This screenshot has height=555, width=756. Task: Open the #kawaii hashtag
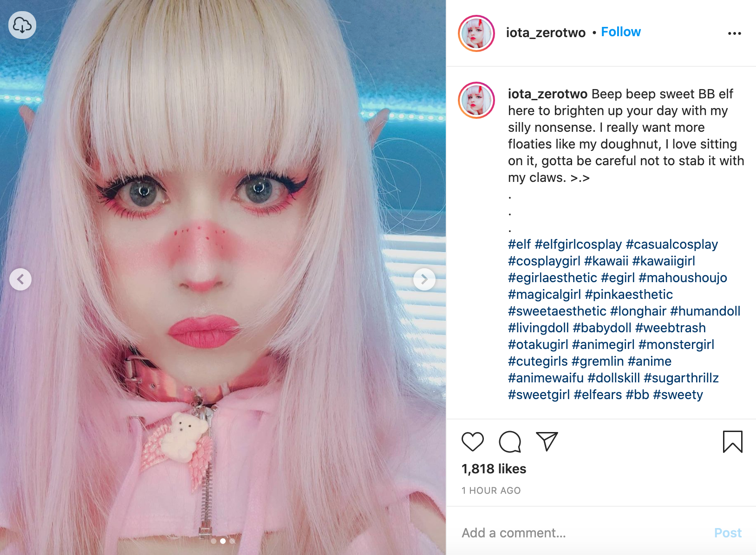coord(606,261)
